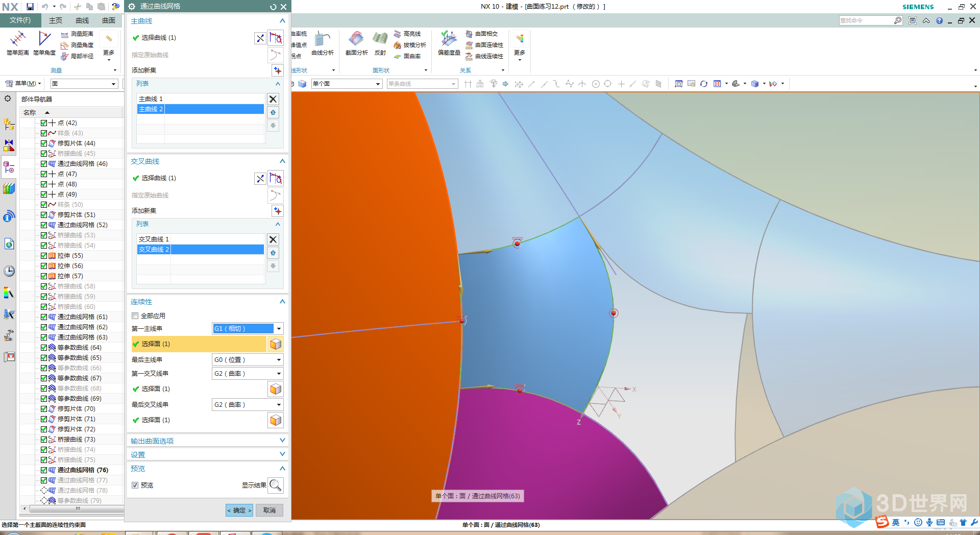Click face selection cube for last cross string
The width and height of the screenshot is (980, 535).
(x=276, y=420)
